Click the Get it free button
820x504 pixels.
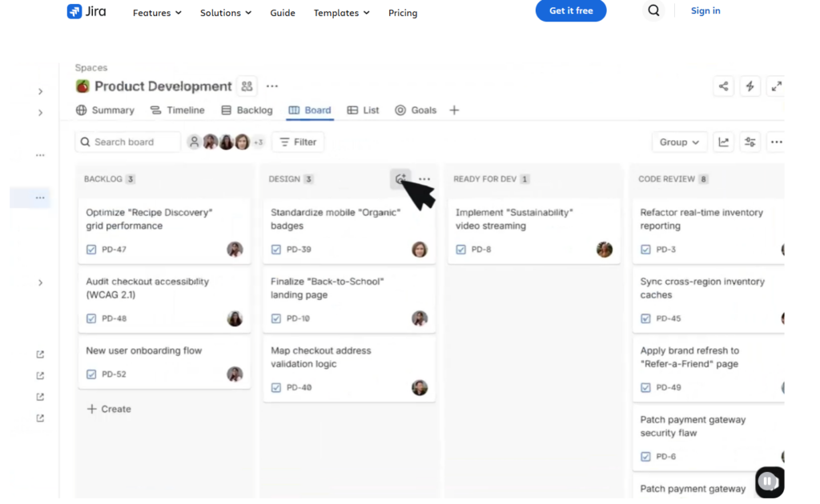point(570,10)
